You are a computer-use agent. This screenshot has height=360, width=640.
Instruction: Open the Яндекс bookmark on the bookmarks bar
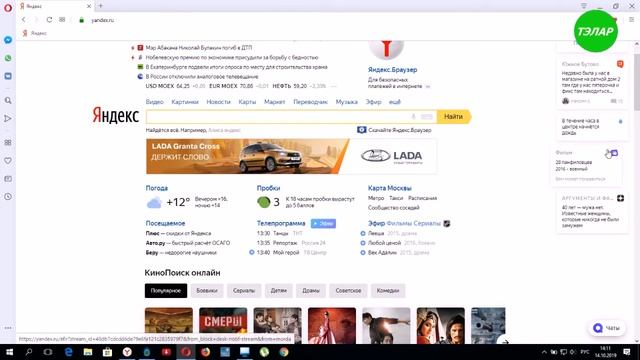pos(34,33)
